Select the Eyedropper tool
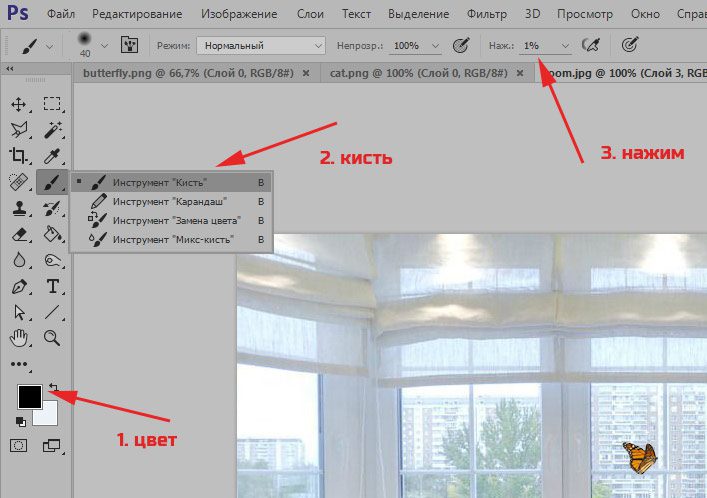The image size is (707, 498). tap(52, 156)
